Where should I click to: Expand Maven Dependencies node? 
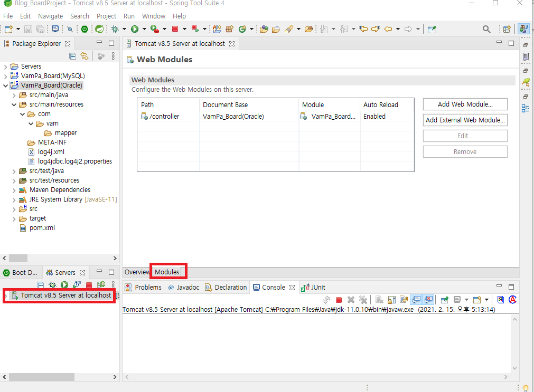[x=14, y=190]
